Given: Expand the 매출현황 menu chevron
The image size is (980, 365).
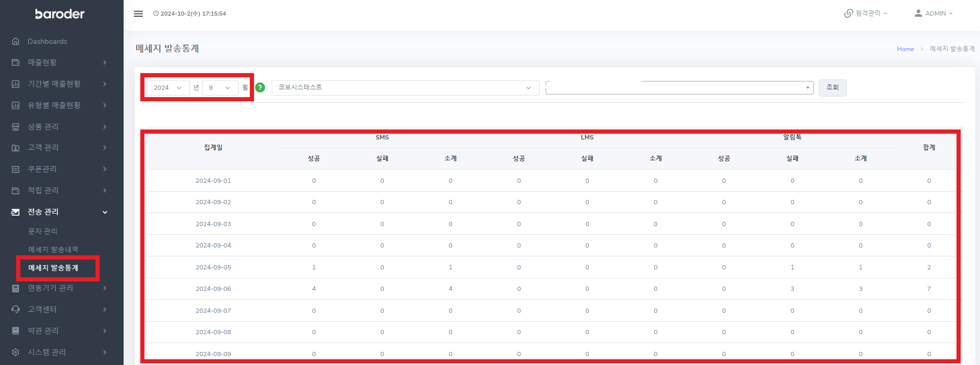Looking at the screenshot, I should click(105, 62).
